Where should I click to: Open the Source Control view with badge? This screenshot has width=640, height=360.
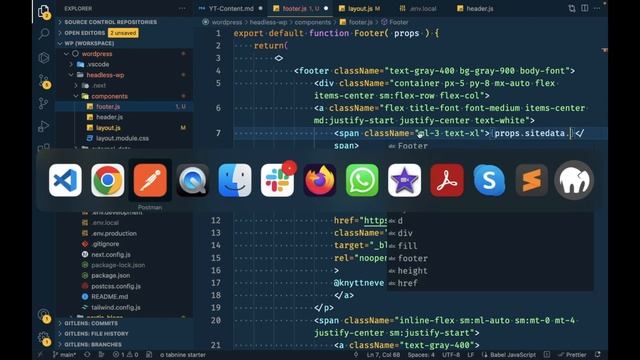[x=43, y=80]
